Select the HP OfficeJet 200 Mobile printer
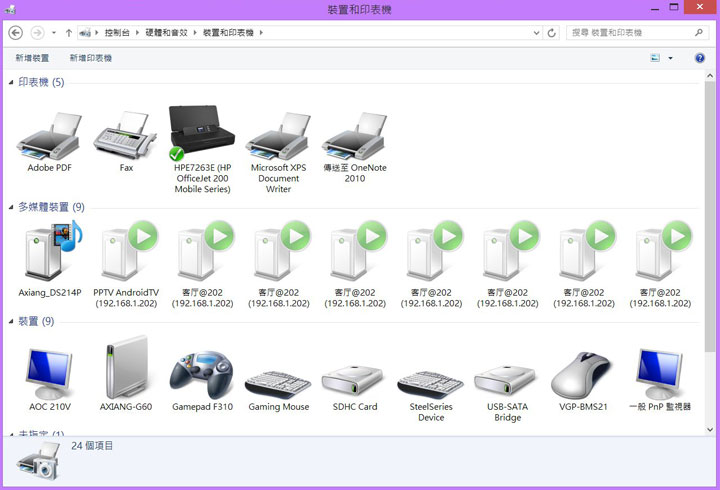The width and height of the screenshot is (720, 490). [202, 133]
